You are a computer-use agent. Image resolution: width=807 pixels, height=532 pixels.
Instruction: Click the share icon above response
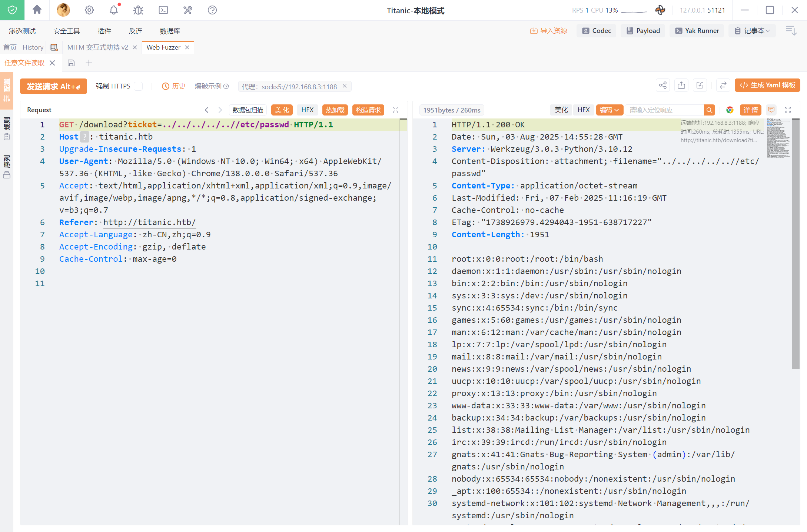[663, 86]
